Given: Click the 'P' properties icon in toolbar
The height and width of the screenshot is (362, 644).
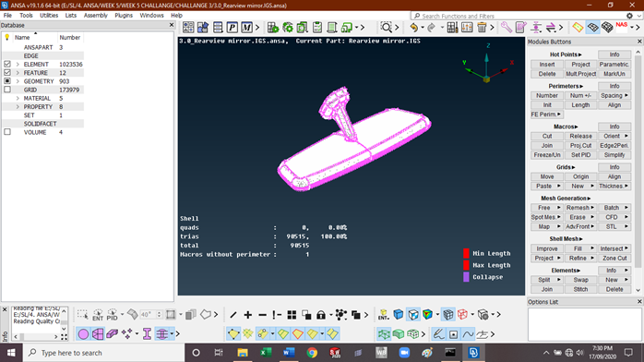Looking at the screenshot, I should tap(233, 28).
